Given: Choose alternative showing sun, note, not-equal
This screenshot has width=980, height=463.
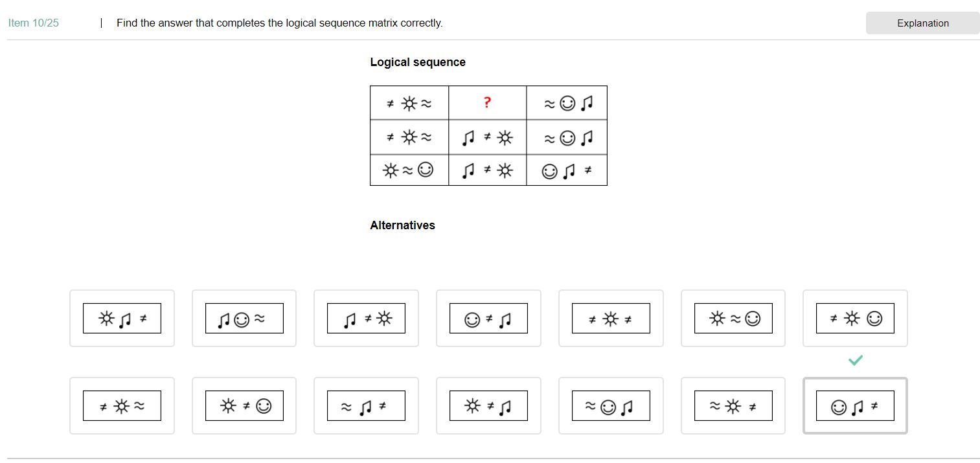Looking at the screenshot, I should [122, 319].
